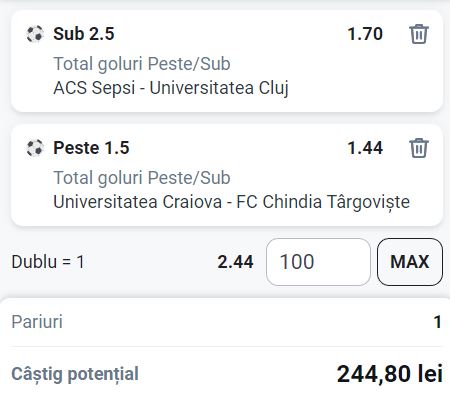450x394 pixels.
Task: Focus the stake input field showing 100
Action: point(318,262)
